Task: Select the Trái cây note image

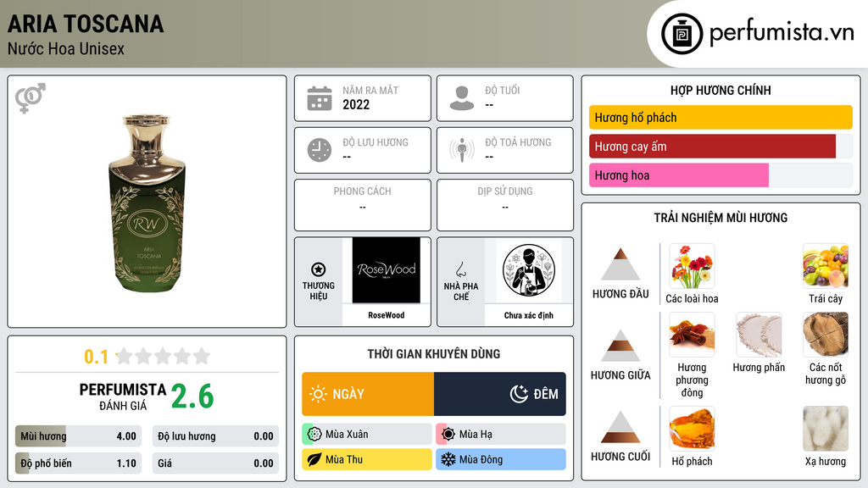Action: coord(826,266)
